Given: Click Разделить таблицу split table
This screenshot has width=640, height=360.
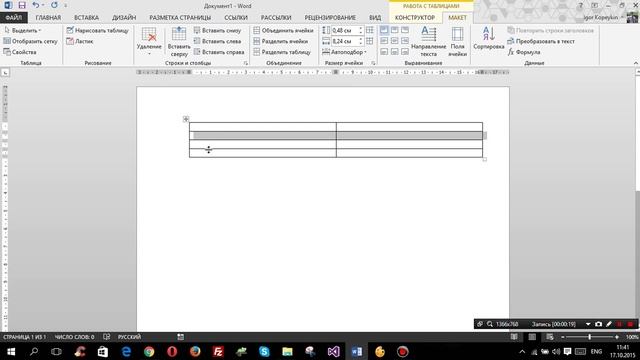Looking at the screenshot, I should tap(282, 52).
